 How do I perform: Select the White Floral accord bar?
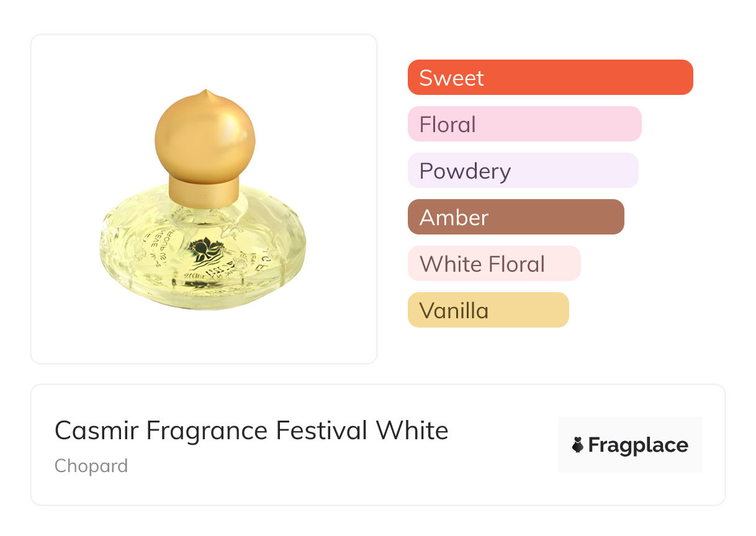(493, 264)
